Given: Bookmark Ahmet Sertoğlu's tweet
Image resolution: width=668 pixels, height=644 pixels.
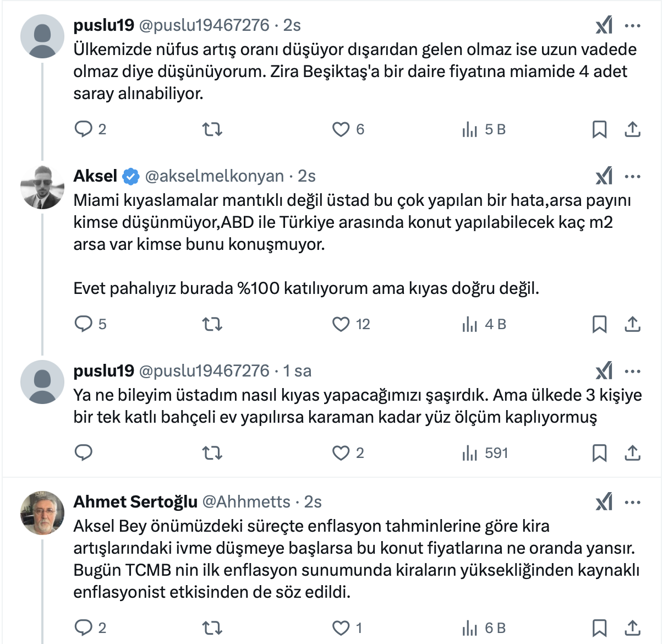Looking at the screenshot, I should 599,628.
